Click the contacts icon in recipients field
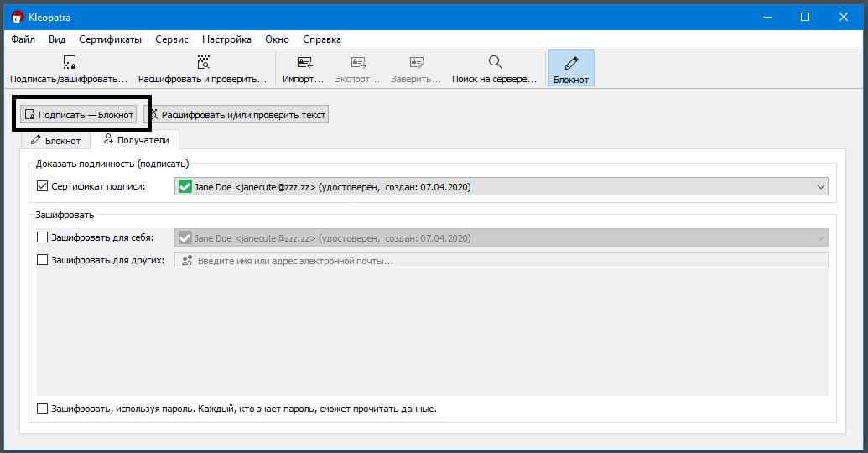The width and height of the screenshot is (868, 453). coord(186,261)
